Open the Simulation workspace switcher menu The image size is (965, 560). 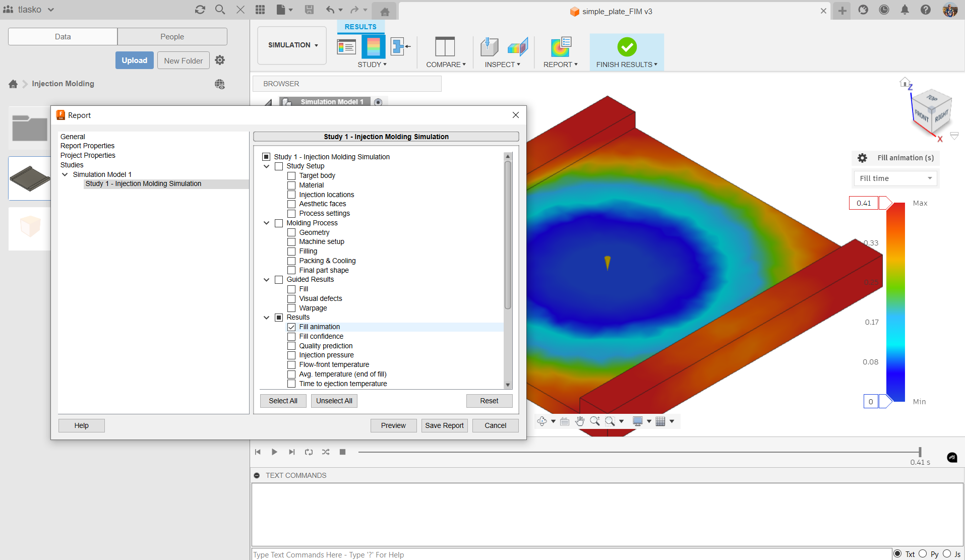click(291, 45)
